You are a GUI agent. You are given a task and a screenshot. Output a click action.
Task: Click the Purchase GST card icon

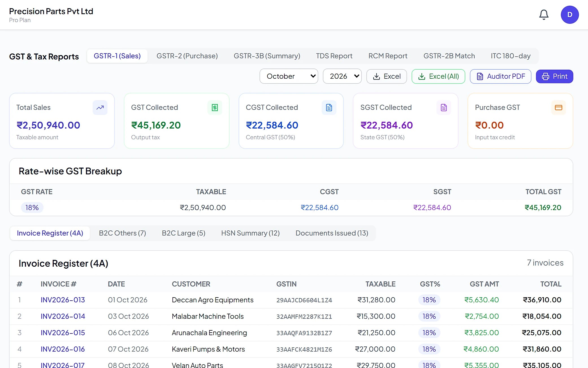point(559,108)
